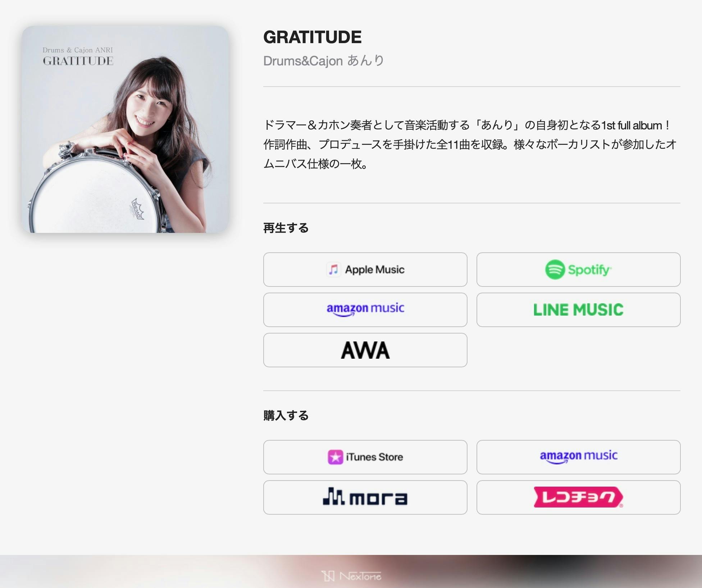Screen dimensions: 702x588
Task: Click the mora equalizer logo icon
Action: coord(334,496)
